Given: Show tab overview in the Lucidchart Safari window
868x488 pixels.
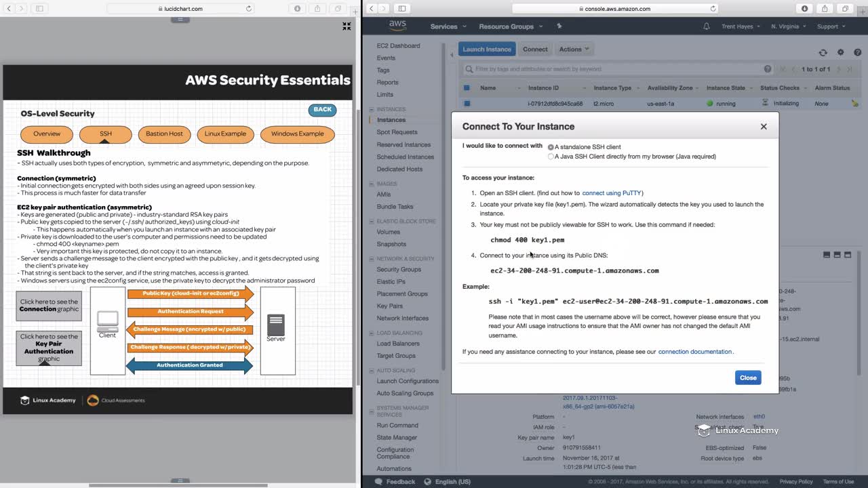Looking at the screenshot, I should [338, 9].
